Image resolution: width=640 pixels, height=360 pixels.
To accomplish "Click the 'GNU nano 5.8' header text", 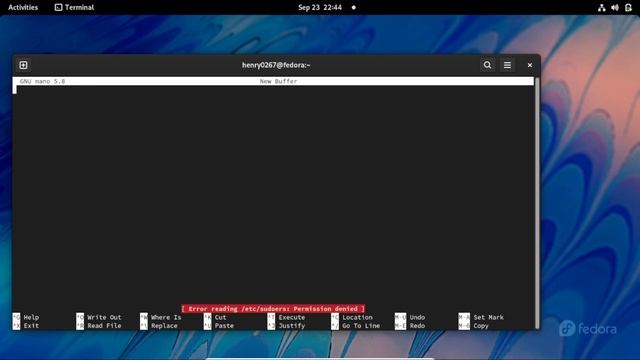I will 42,81.
